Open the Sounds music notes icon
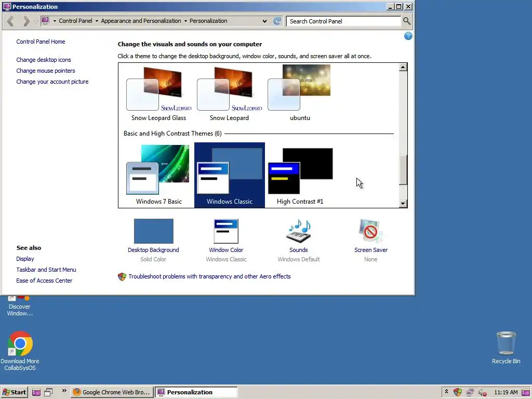532x399 pixels. click(299, 231)
